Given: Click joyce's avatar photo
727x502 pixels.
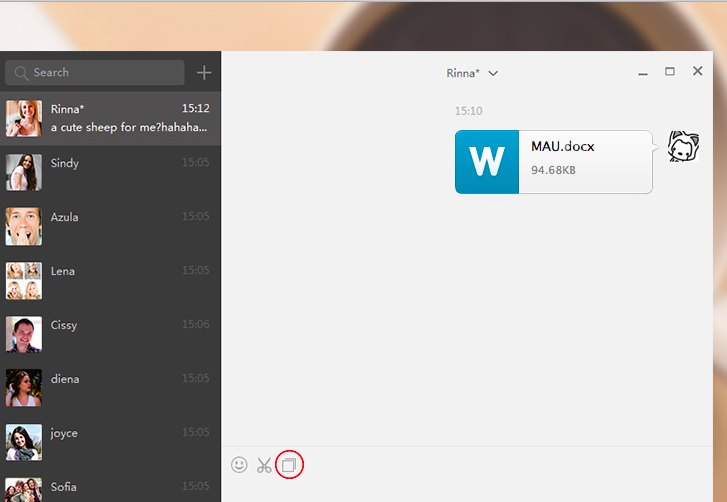Looking at the screenshot, I should (x=24, y=442).
